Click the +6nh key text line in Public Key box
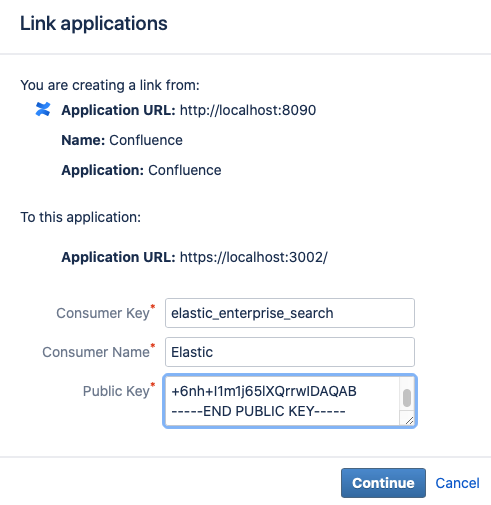 [264, 391]
